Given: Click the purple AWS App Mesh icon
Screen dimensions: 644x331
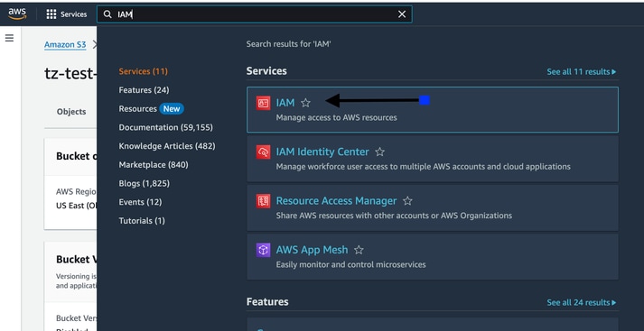Looking at the screenshot, I should (x=263, y=250).
